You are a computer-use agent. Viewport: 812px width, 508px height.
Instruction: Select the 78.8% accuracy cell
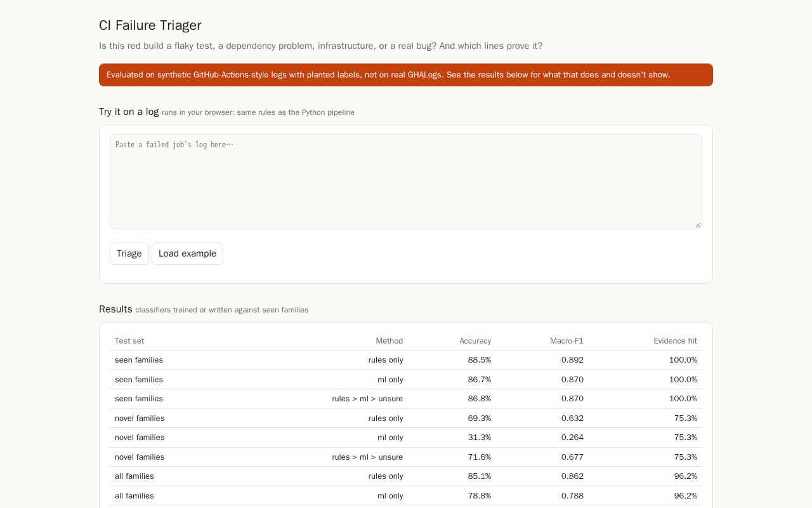(480, 496)
